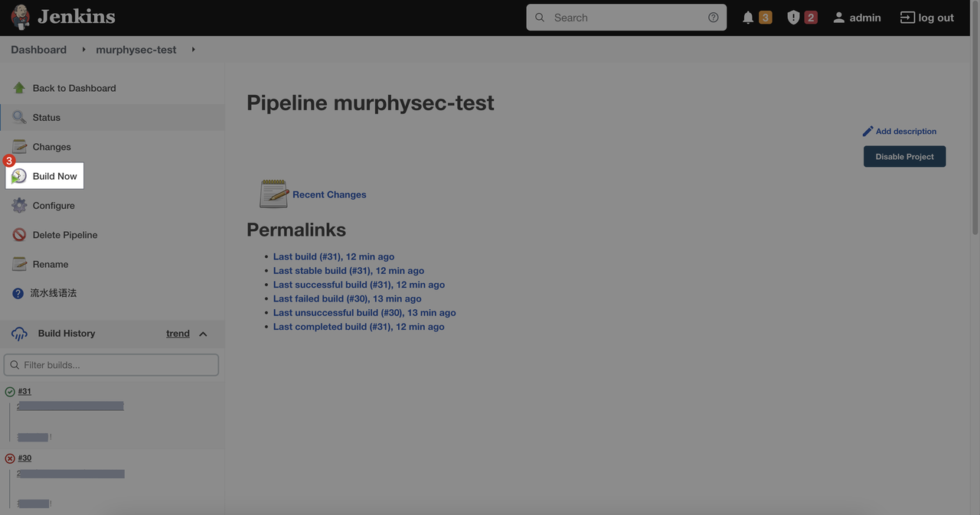Open the murphysec-test breadcrumb dropdown arrow
980x515 pixels.
(x=193, y=50)
